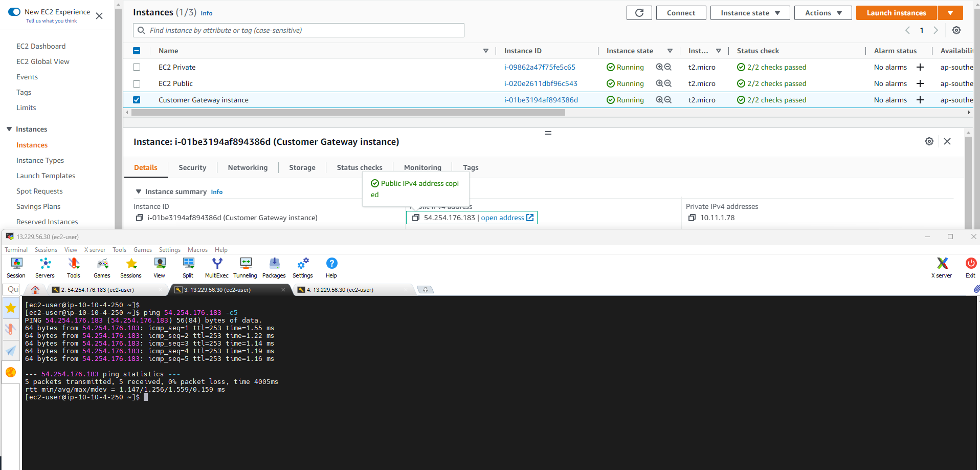Switch to terminal tab 2. 54.254.176.183

point(107,290)
